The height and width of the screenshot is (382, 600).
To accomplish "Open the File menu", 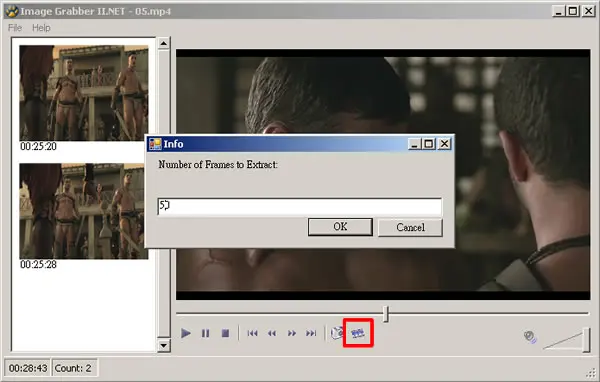I will pos(15,28).
